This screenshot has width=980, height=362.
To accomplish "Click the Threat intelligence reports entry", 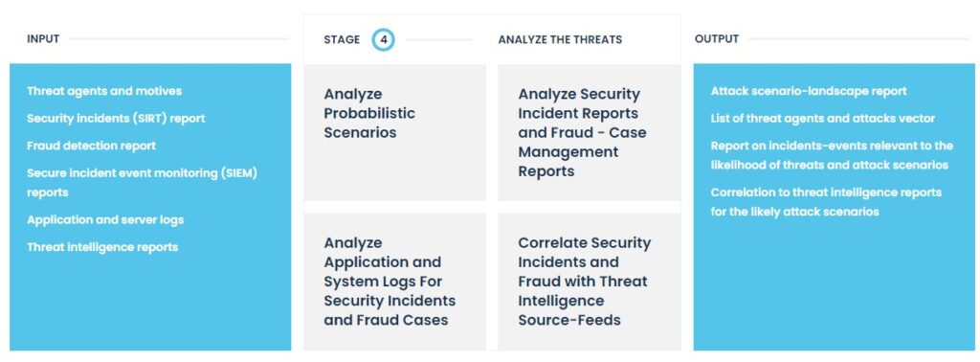I will 102,247.
